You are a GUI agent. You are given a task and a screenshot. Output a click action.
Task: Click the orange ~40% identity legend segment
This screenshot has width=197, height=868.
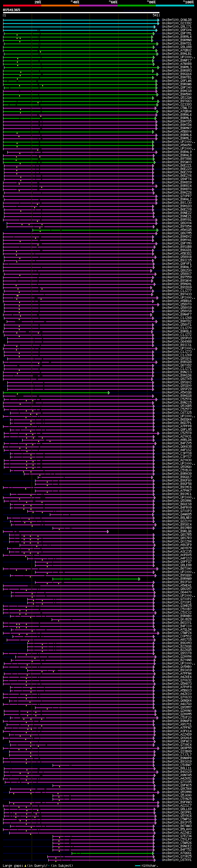[x=60, y=6]
